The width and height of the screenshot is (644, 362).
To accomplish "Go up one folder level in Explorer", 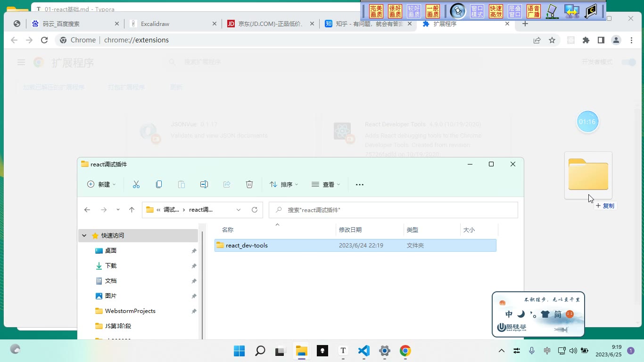I will pos(132,210).
